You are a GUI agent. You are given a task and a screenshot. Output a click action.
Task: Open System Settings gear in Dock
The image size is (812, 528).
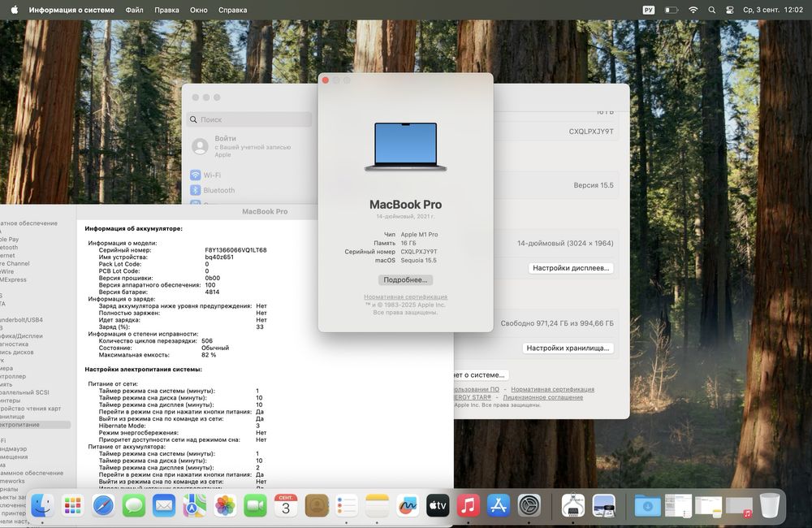tap(529, 505)
